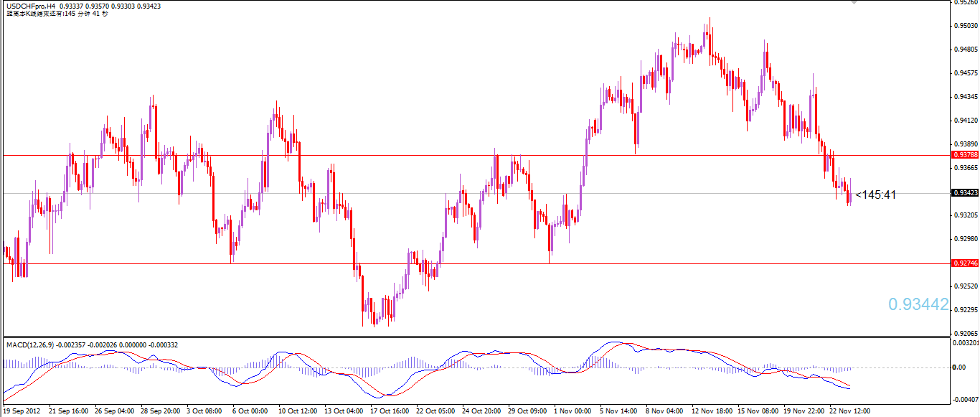Click the 28 Sep 20:00 time label

(x=160, y=411)
